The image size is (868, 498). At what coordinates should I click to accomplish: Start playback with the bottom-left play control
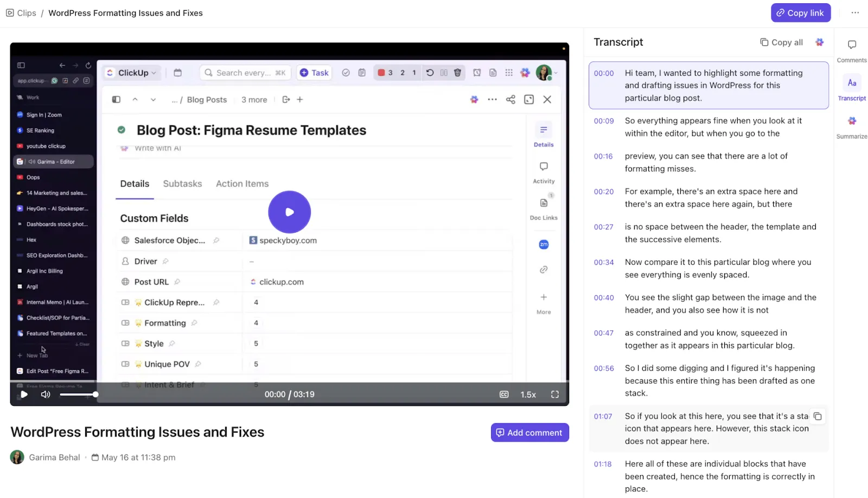(x=24, y=394)
